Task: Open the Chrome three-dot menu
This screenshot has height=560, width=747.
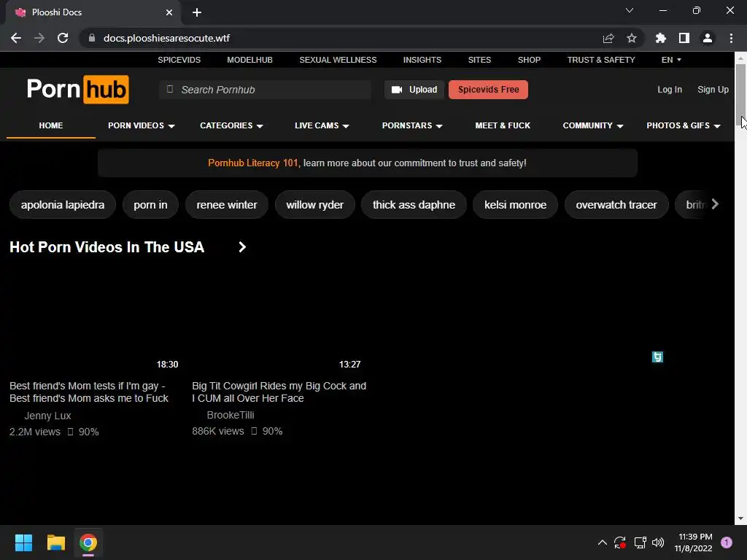Action: coord(731,38)
